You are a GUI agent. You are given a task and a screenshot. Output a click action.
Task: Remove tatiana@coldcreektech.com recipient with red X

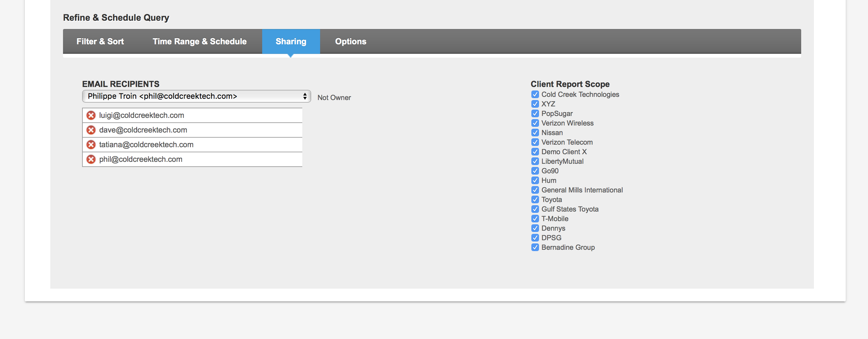91,145
